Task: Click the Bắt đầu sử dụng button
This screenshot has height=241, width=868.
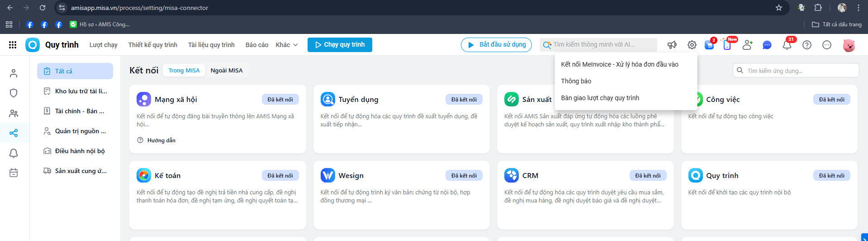Action: (496, 45)
